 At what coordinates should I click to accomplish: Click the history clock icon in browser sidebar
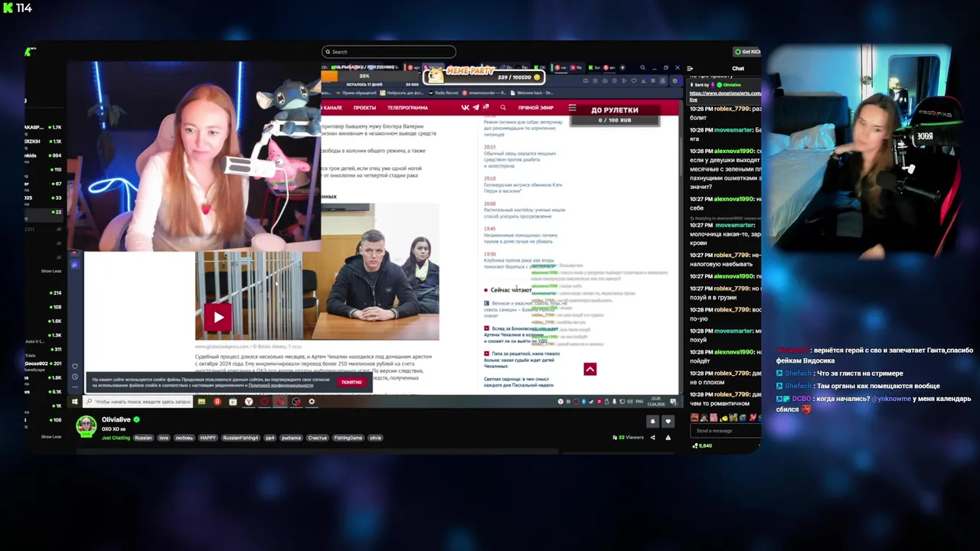74,377
